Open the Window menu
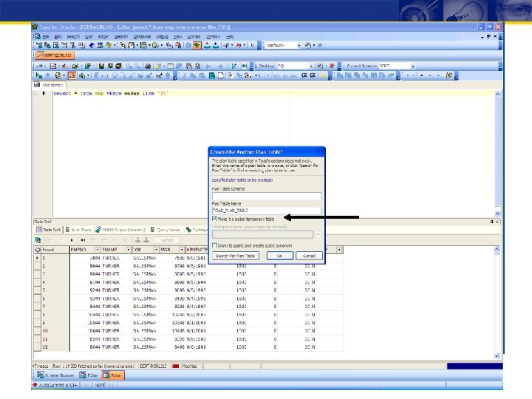 tap(213, 37)
